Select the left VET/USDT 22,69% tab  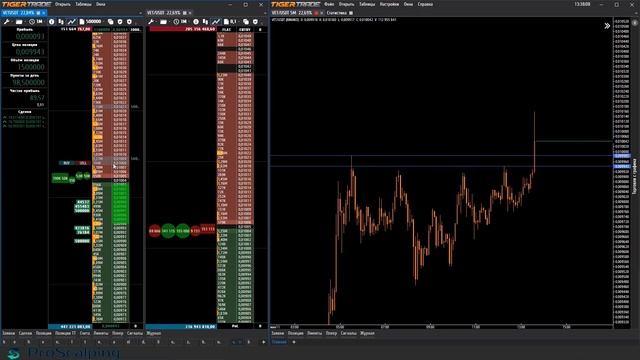tap(19, 13)
